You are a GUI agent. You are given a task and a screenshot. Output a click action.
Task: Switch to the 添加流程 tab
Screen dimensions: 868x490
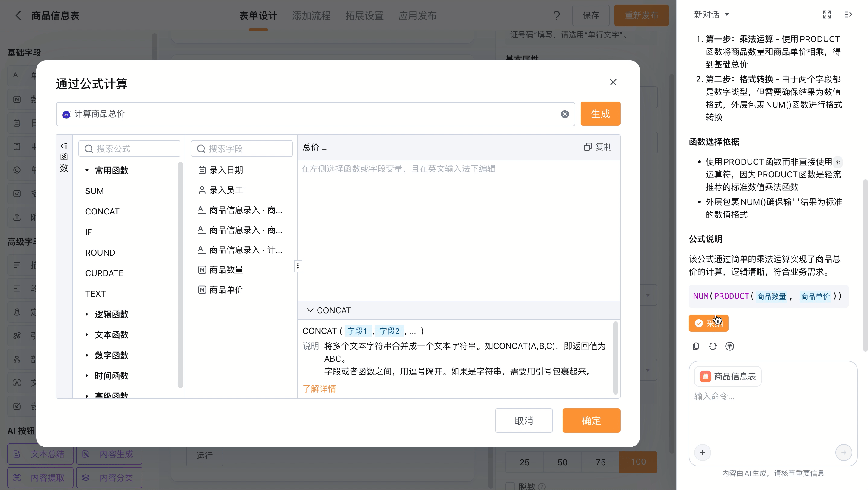click(x=311, y=15)
